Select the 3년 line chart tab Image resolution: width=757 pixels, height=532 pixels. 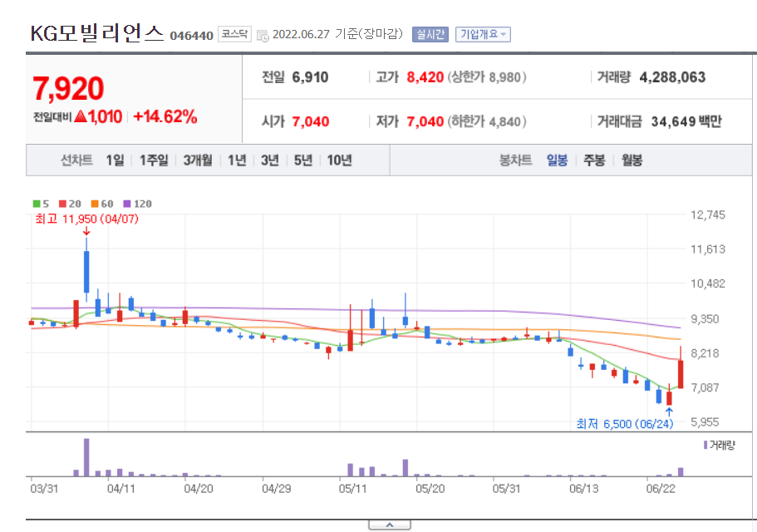coord(270,160)
